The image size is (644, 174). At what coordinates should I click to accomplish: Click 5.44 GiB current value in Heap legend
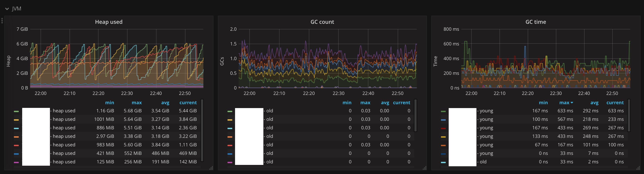(188, 111)
